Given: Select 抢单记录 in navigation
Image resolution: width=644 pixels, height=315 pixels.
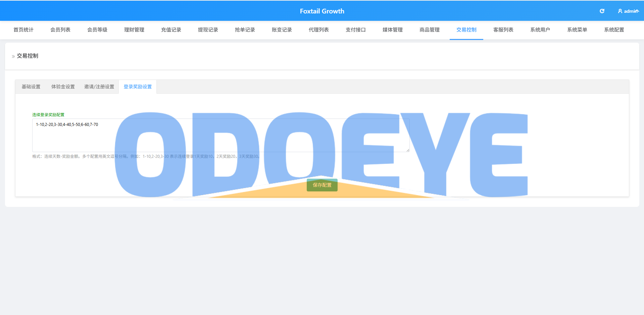Looking at the screenshot, I should click(x=245, y=30).
